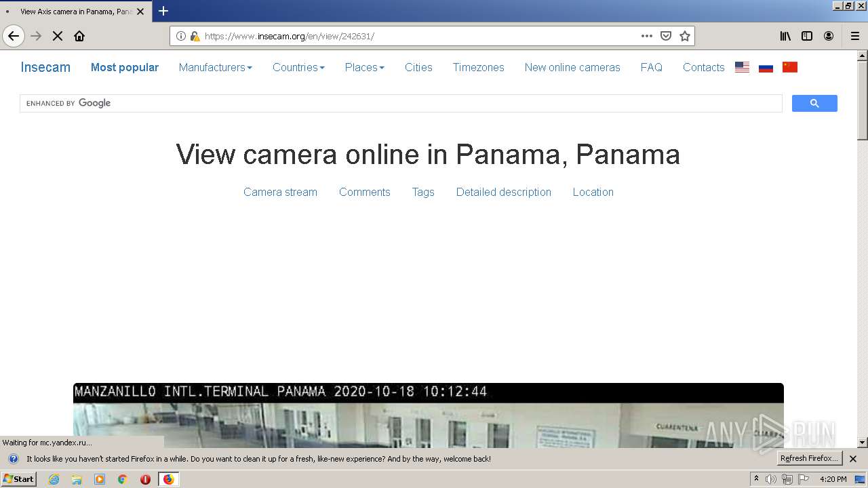868x488 pixels.
Task: Open the Firefox hamburger menu
Action: [855, 36]
